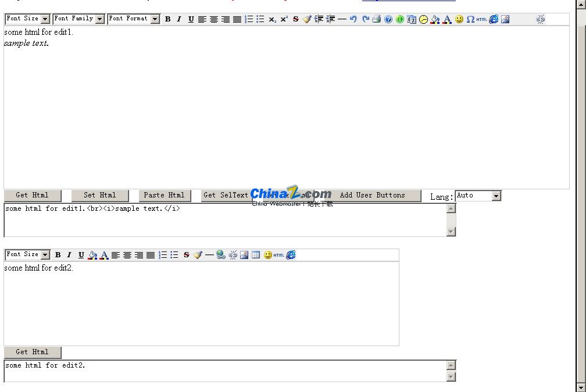Pick background color in edit2 toolbar
This screenshot has width=586, height=392.
point(92,255)
